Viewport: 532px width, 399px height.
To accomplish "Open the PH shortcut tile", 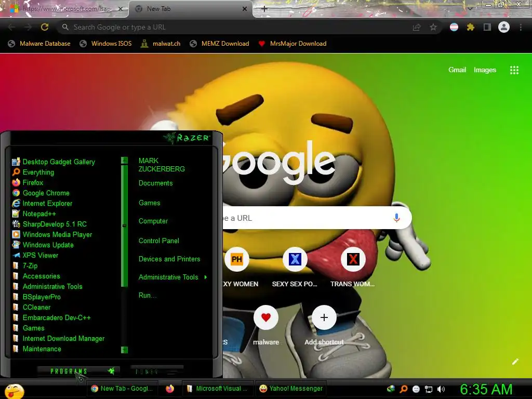I will (x=236, y=259).
